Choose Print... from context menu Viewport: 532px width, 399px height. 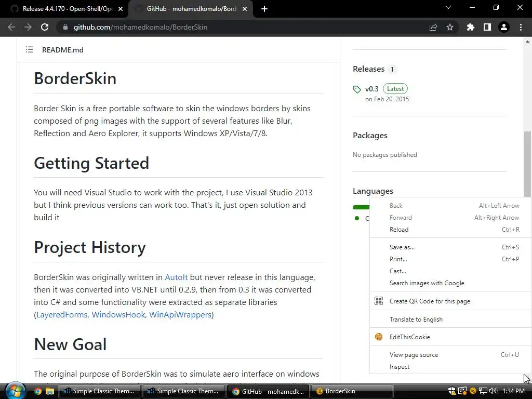(450, 259)
